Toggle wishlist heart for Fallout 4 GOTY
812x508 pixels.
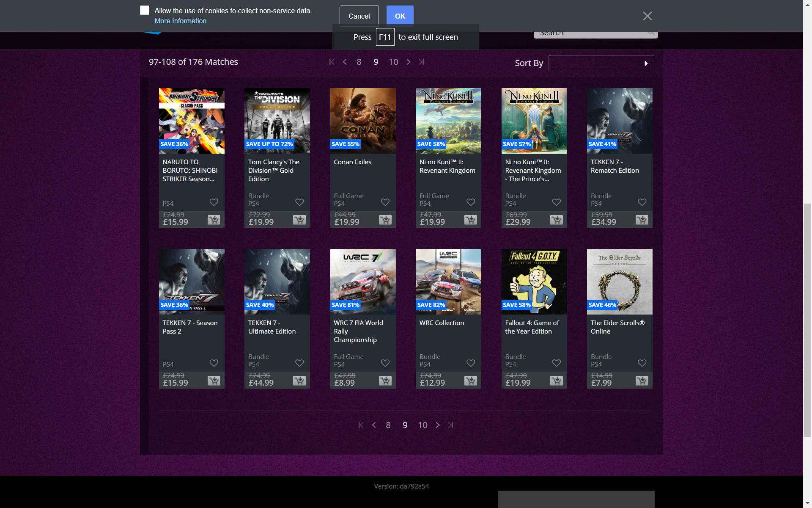coord(557,363)
